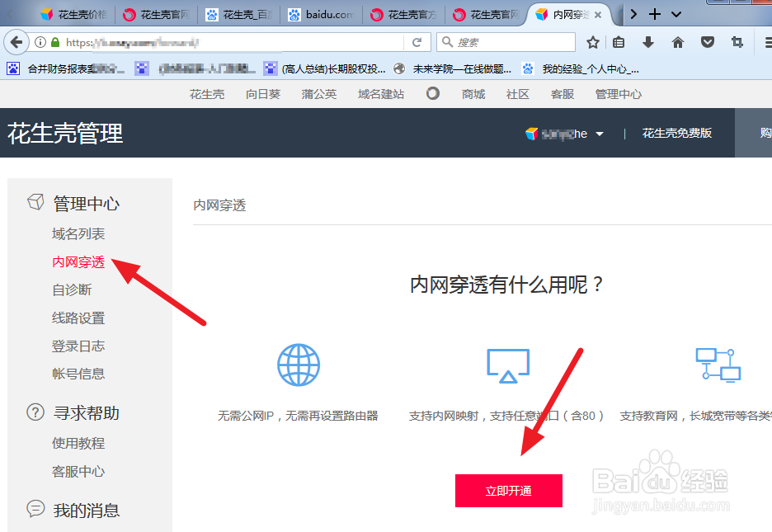
Task: Open the 合并财务报表 bookmark
Action: point(65,69)
